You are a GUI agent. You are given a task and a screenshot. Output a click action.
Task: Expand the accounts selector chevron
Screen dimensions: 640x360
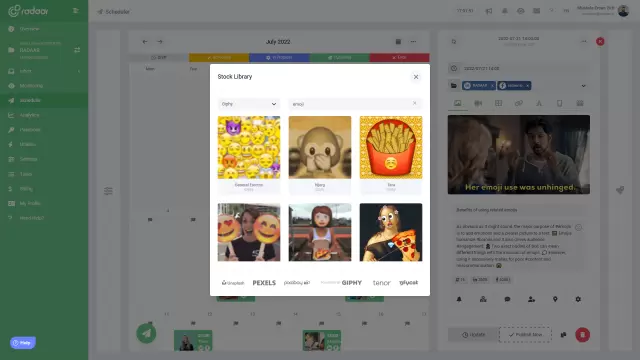coord(583,86)
